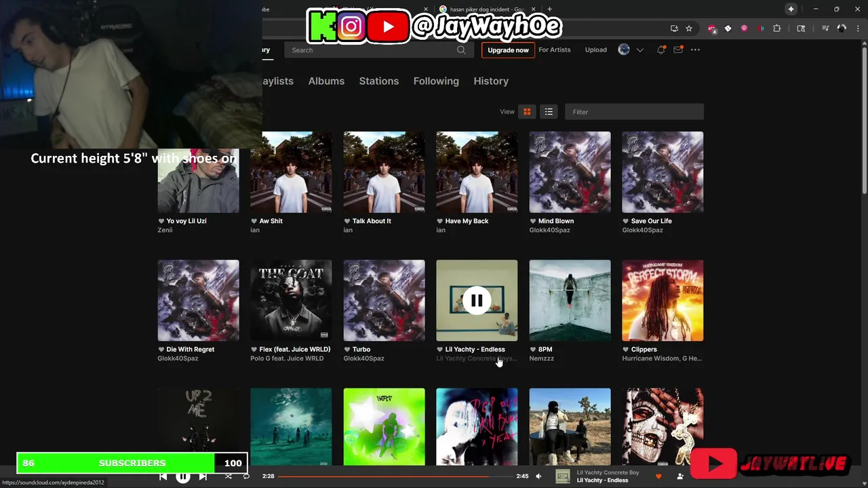
Task: Open the 8PM track cover
Action: pyautogui.click(x=570, y=300)
